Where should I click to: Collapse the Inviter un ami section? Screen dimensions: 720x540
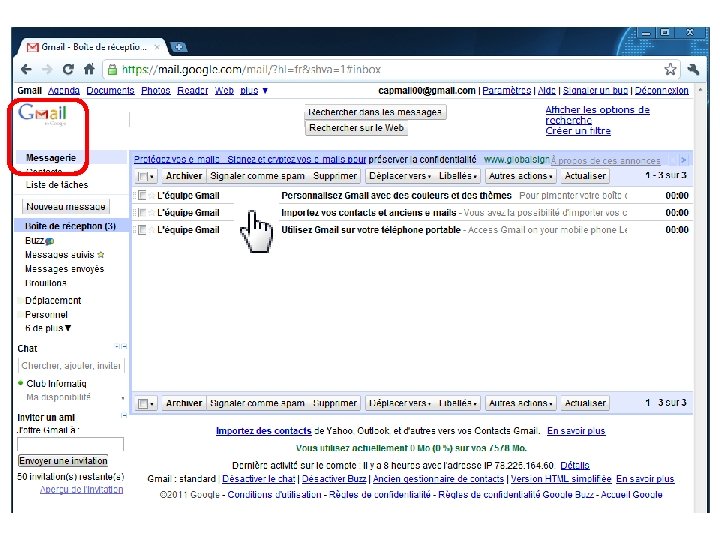coord(124,416)
